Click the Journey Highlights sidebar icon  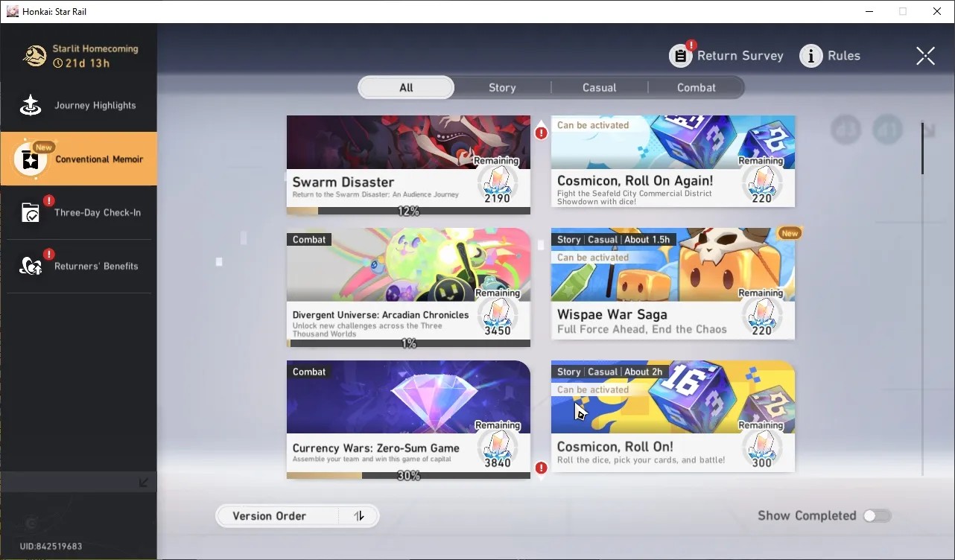[31, 106]
